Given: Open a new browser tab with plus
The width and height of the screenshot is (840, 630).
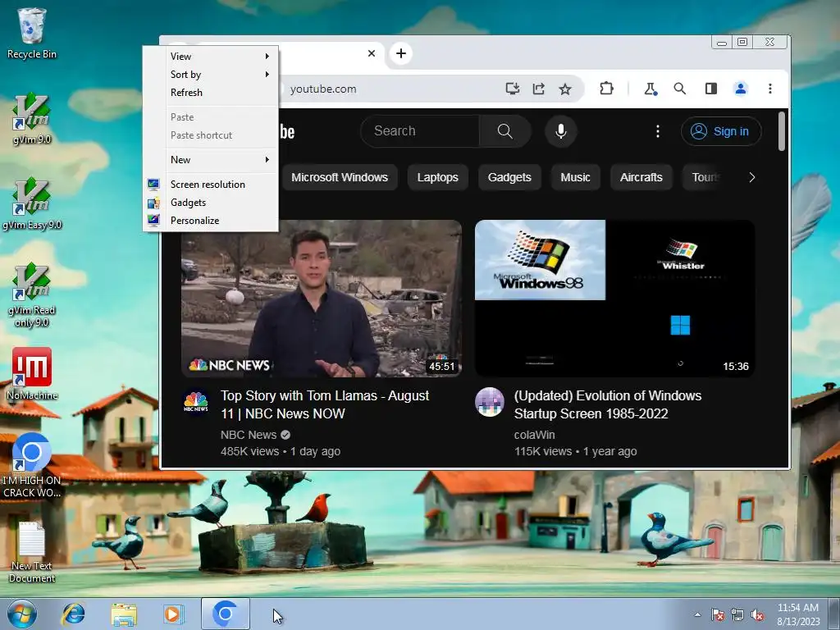Looking at the screenshot, I should click(x=400, y=53).
